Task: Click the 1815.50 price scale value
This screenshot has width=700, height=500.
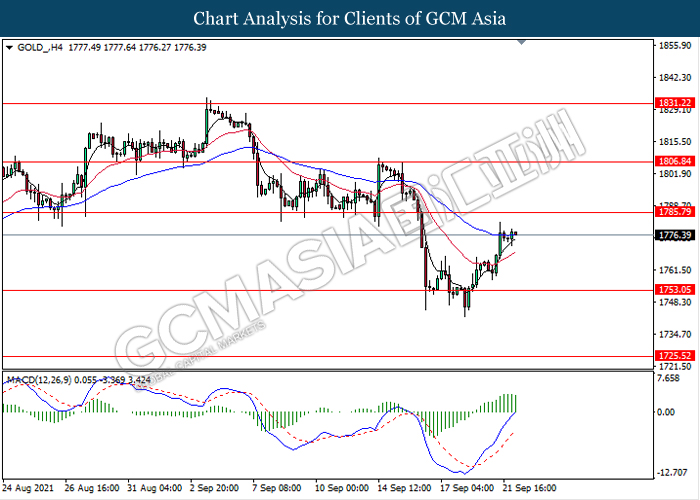Action: 675,142
